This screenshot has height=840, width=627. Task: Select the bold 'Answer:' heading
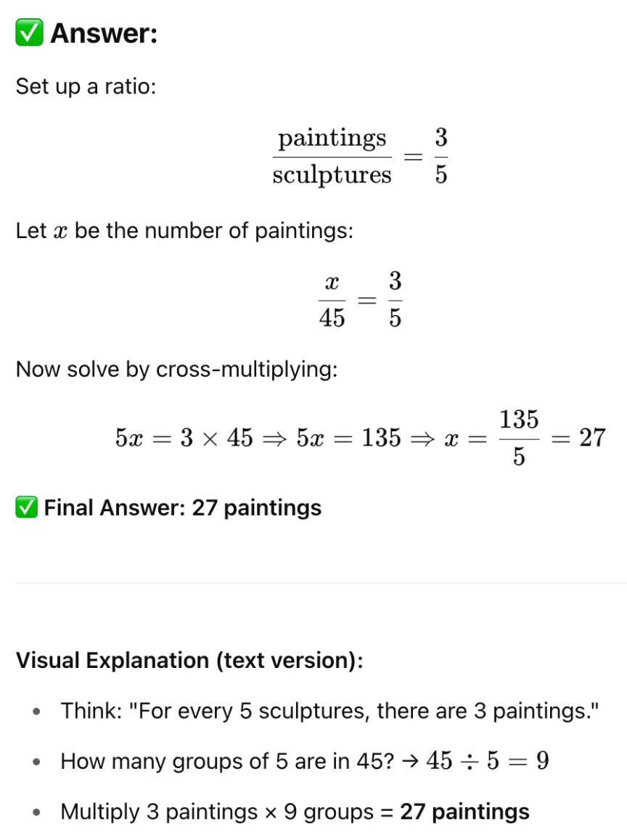104,33
